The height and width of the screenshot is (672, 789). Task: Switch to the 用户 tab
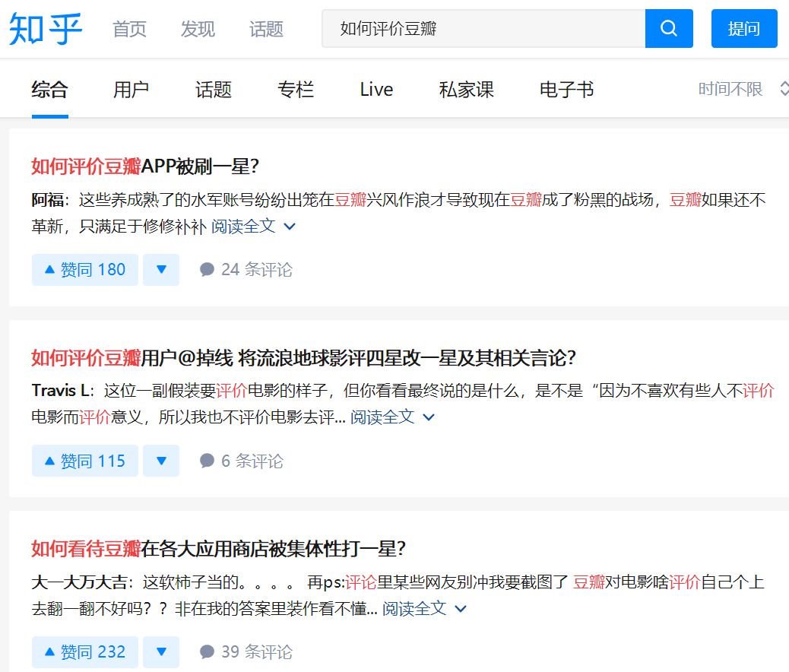click(x=131, y=89)
